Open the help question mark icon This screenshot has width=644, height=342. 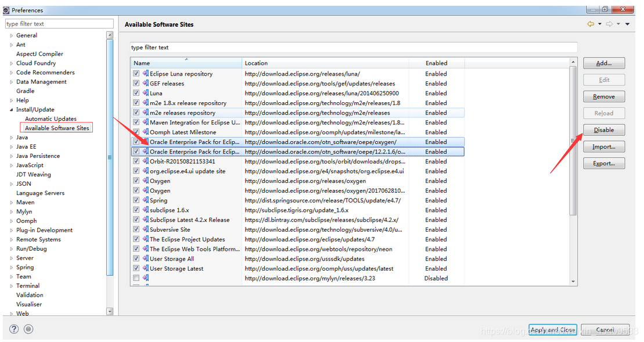tap(14, 329)
